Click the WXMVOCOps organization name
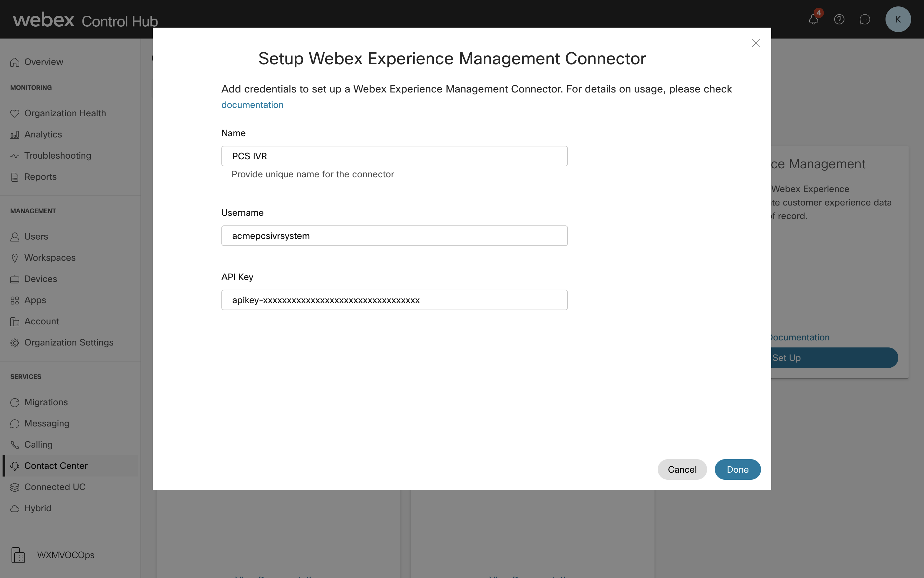This screenshot has width=924, height=578. (66, 555)
